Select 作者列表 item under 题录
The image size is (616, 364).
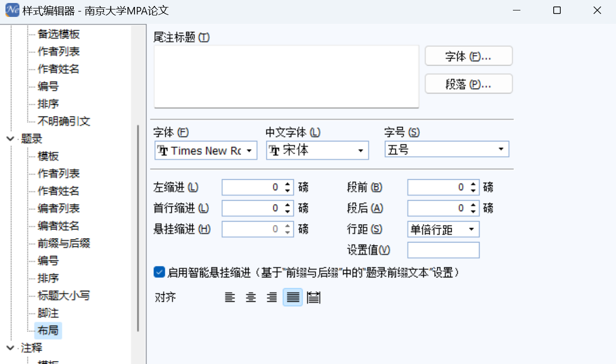tap(59, 174)
